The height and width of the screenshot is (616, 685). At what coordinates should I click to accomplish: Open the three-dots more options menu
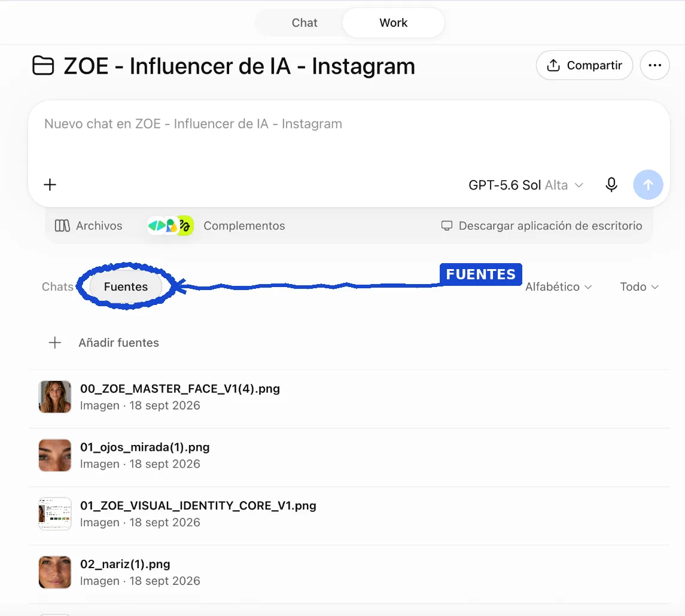click(x=654, y=65)
